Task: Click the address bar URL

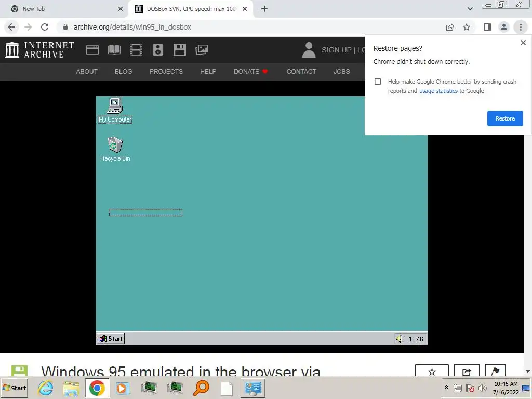Action: 132,27
